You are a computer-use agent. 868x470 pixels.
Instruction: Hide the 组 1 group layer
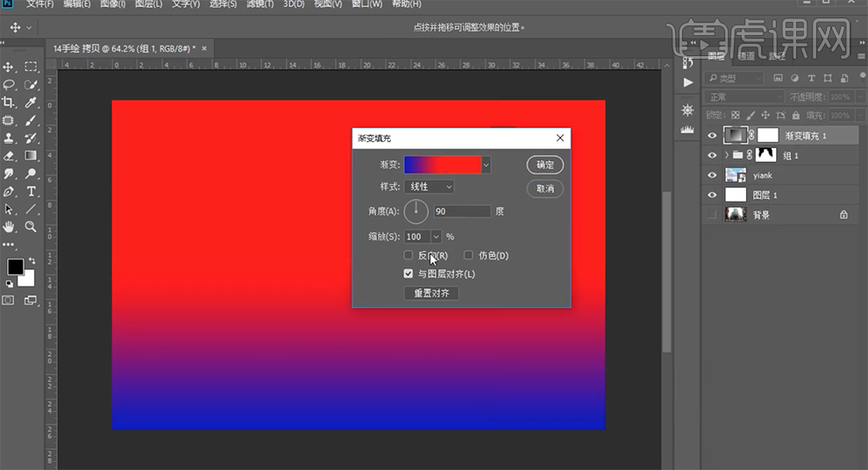(x=712, y=155)
